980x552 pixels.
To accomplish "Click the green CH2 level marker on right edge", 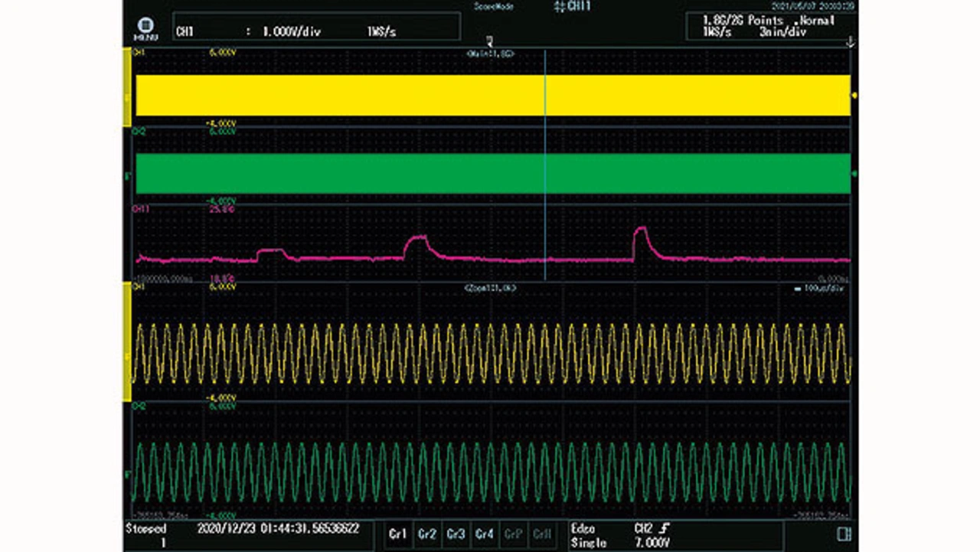I will click(x=854, y=174).
